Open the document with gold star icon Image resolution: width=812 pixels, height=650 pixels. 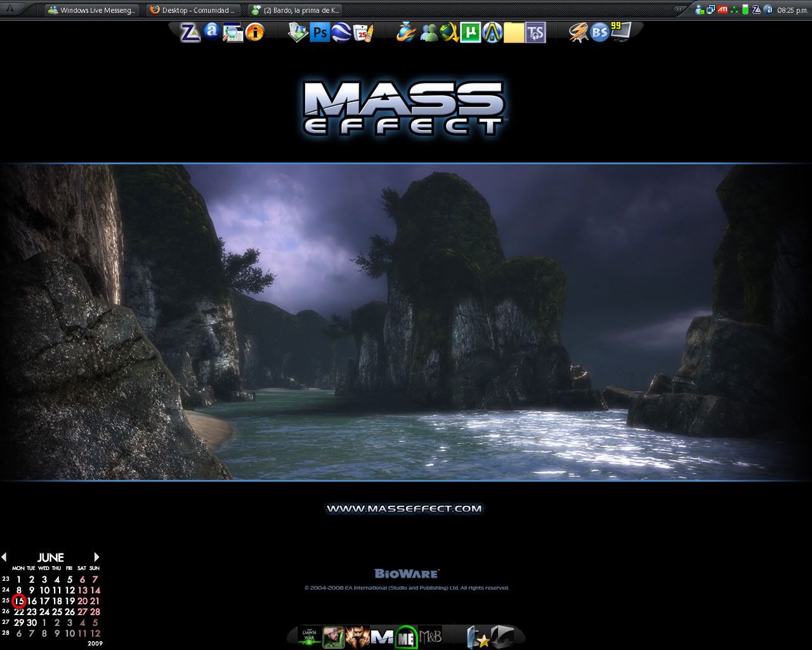[478, 637]
